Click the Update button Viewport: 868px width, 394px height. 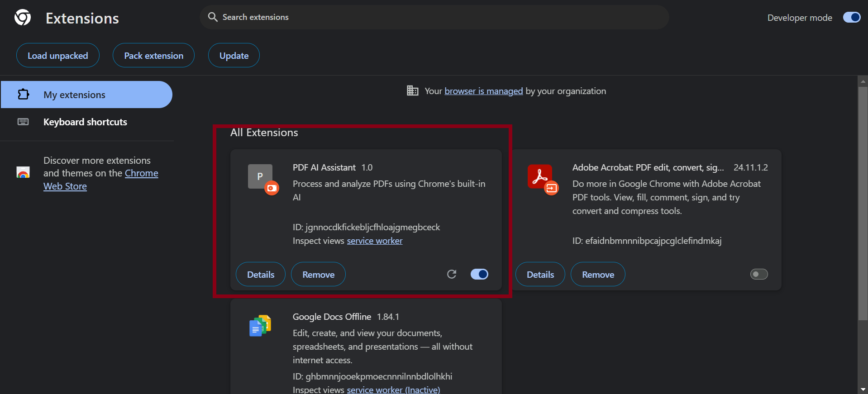coord(234,55)
